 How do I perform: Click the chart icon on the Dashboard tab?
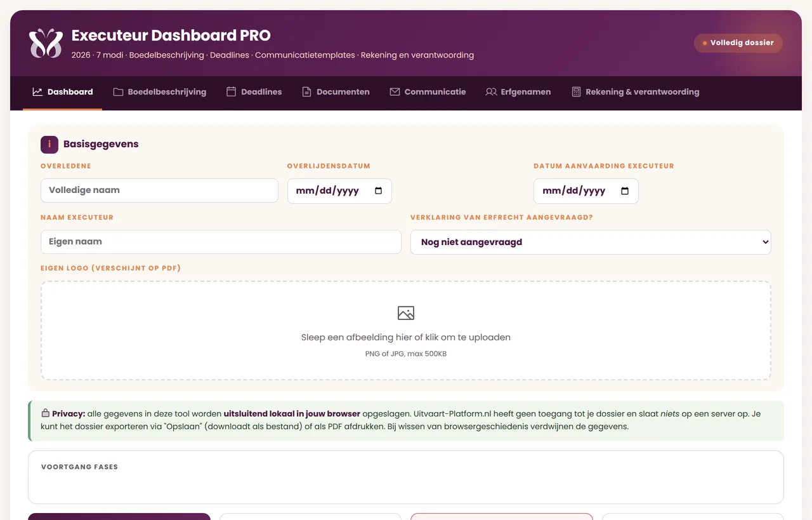(37, 92)
